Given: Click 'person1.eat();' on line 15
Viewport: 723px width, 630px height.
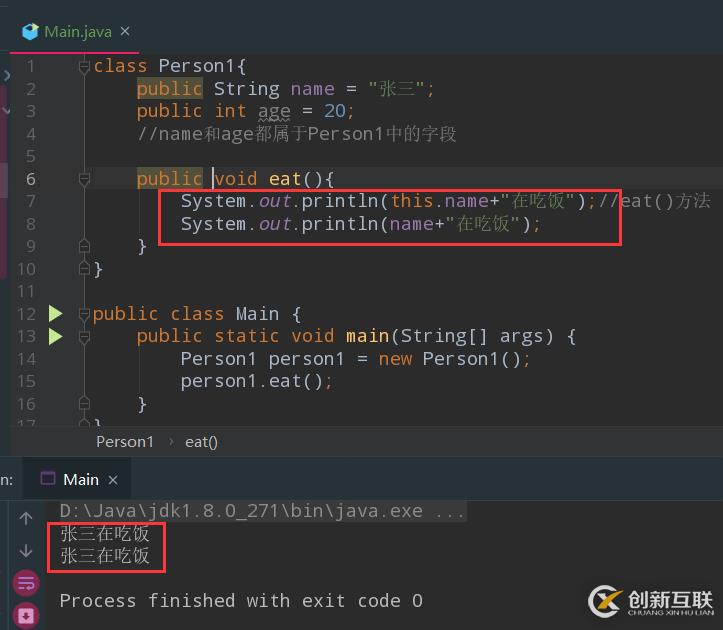Looking at the screenshot, I should (256, 381).
